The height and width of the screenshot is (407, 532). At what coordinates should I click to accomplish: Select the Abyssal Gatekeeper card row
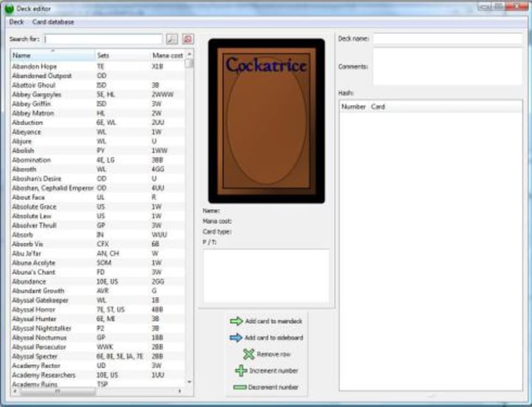coord(98,300)
